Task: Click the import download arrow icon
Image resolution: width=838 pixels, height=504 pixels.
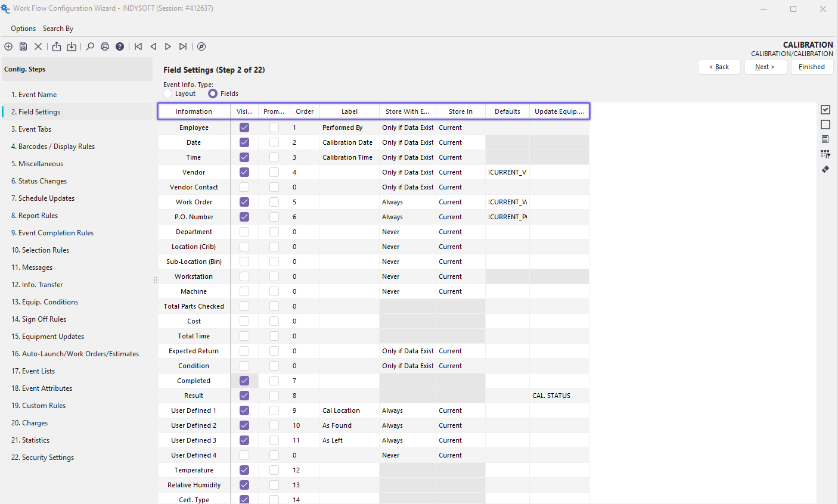Action: (72, 46)
